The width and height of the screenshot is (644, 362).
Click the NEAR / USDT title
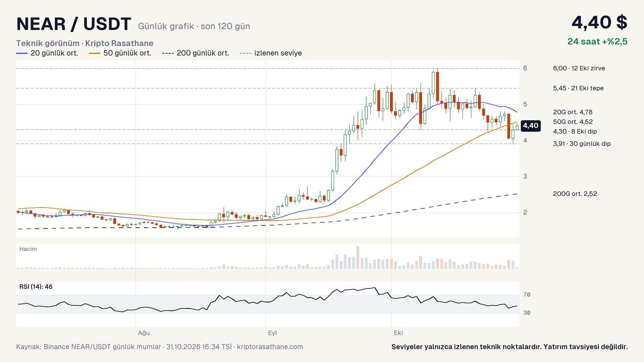coord(74,24)
